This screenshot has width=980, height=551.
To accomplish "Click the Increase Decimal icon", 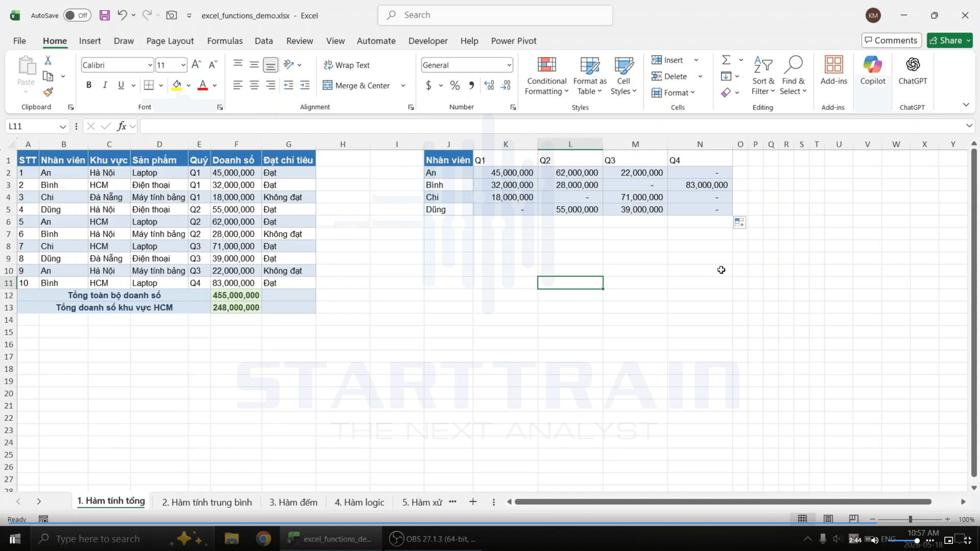I will 489,85.
